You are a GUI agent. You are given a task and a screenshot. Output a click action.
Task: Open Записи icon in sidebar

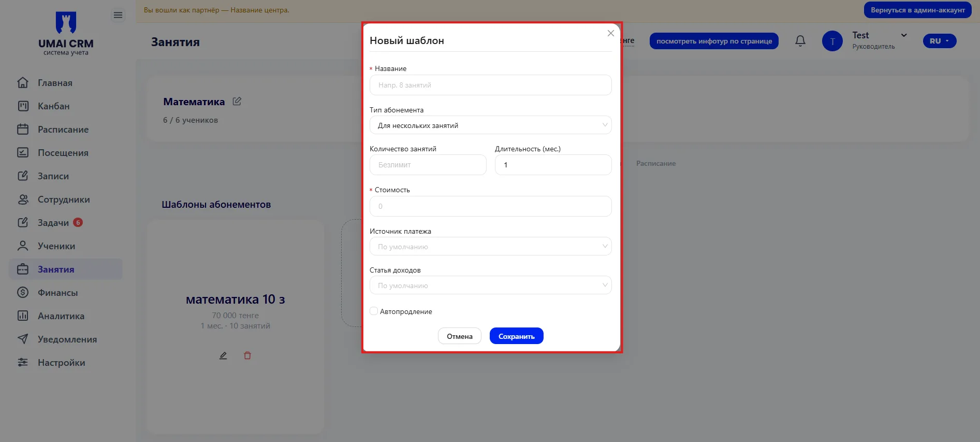[23, 176]
